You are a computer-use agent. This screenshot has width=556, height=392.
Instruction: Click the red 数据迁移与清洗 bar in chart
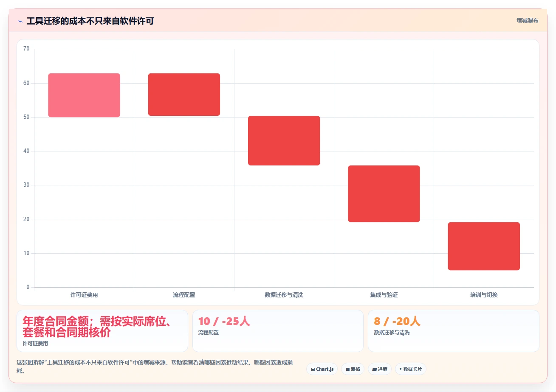tap(284, 140)
